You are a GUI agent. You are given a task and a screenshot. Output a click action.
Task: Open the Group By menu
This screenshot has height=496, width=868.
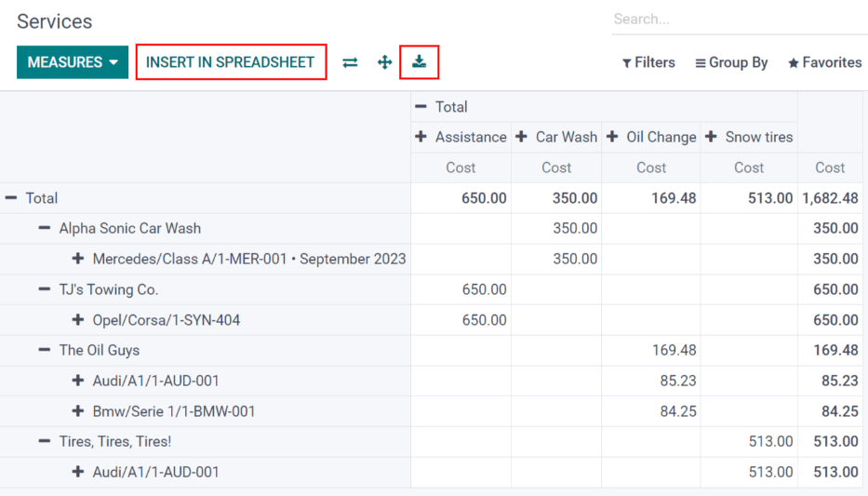731,62
